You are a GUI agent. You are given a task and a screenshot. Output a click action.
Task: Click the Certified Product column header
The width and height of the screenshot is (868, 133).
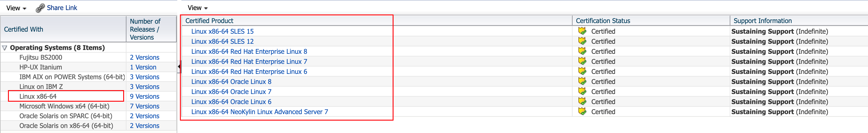click(x=209, y=20)
